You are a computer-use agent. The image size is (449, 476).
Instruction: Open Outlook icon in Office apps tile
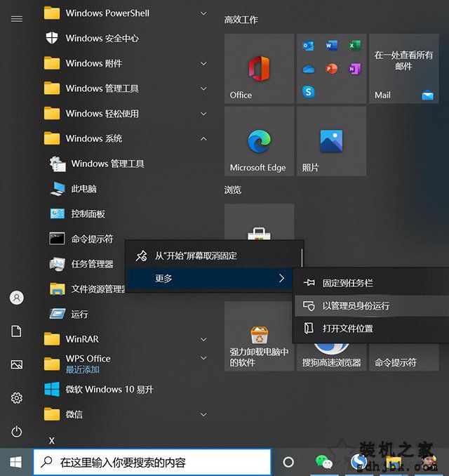[x=308, y=46]
